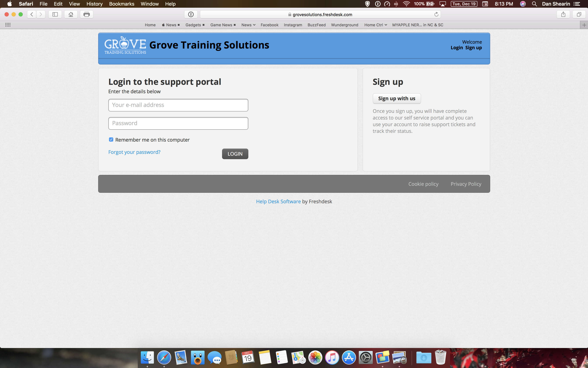Open the Wunderground bookmark
Viewport: 588px width, 368px height.
pos(345,25)
